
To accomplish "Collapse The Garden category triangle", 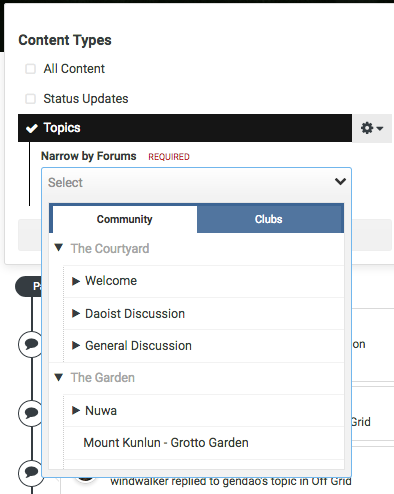I will [x=59, y=377].
